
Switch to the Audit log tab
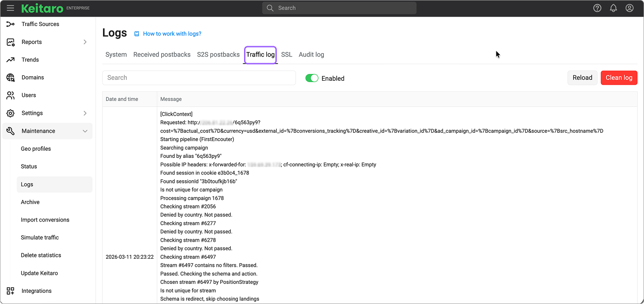click(x=311, y=55)
